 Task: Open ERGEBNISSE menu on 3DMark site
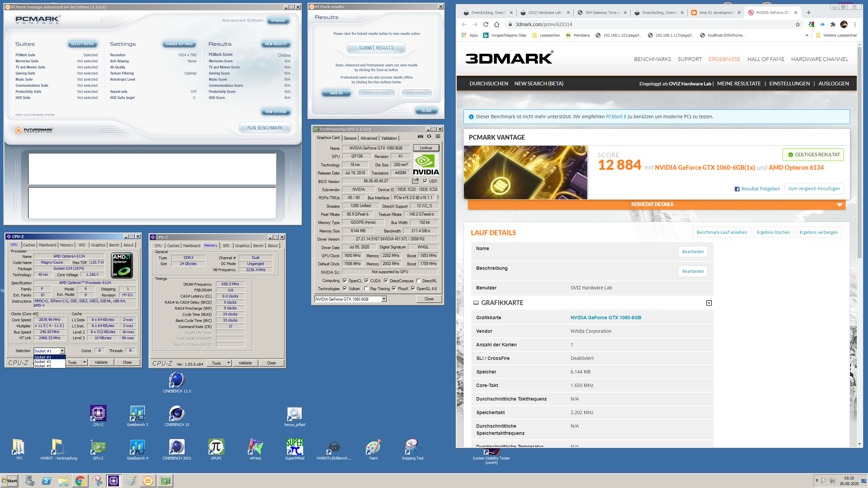click(725, 59)
